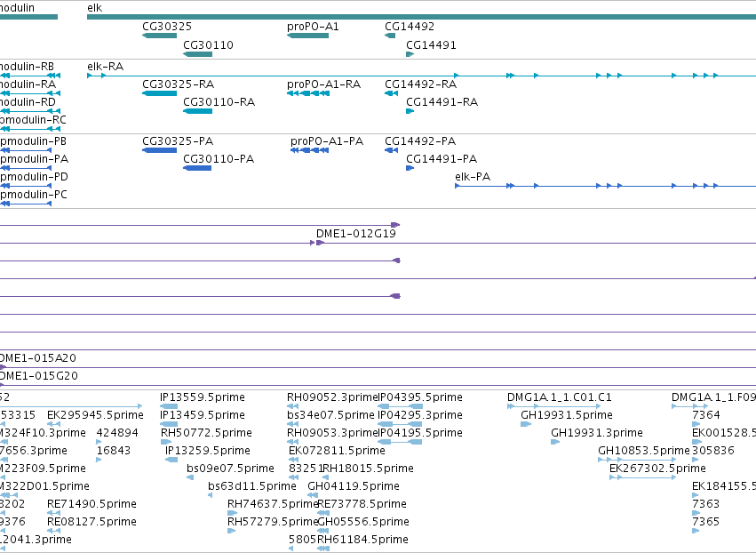Click the GH19931.5prime EST
This screenshot has width=756, height=553.
pyautogui.click(x=526, y=424)
